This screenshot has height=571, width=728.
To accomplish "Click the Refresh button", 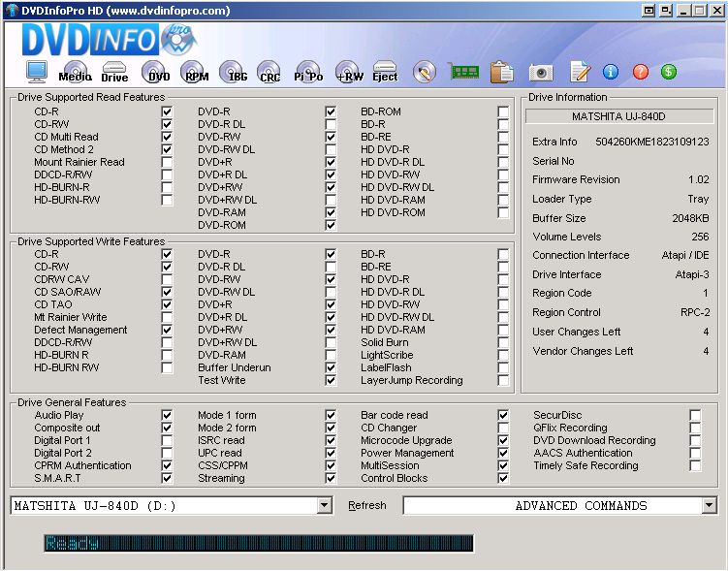I will pos(367,505).
